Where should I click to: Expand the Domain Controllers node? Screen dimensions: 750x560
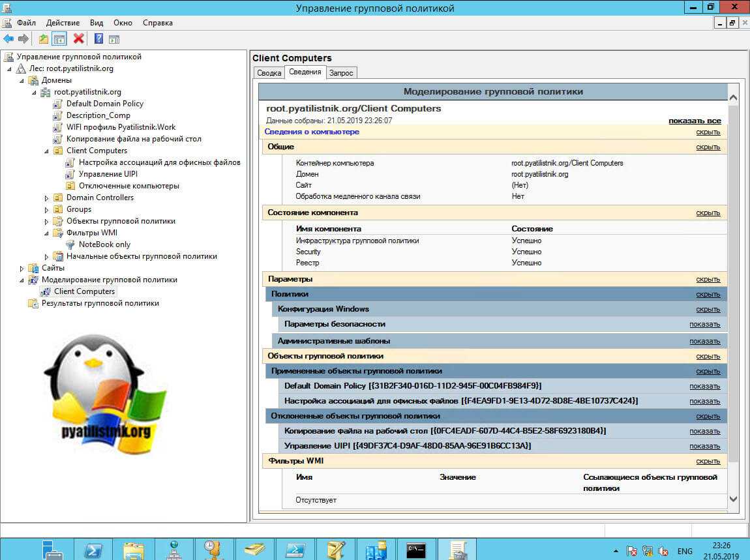[46, 198]
